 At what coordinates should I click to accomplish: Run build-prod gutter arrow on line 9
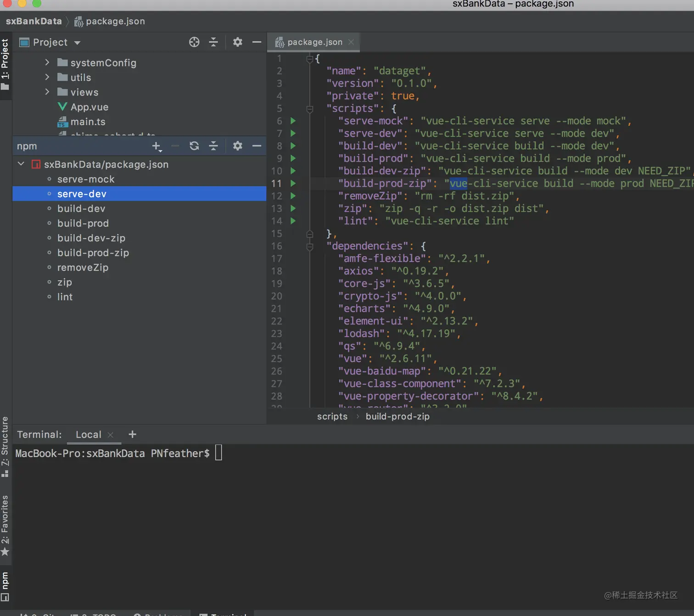(293, 158)
